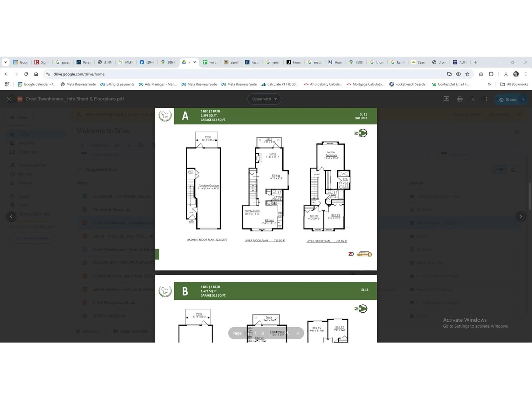532x399 pixels.
Task: Go to the next file with the right arrow
Action: pos(521,216)
